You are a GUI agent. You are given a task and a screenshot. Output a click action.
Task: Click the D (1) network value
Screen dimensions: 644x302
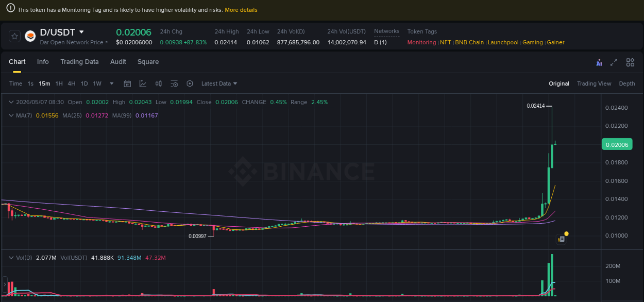[x=380, y=42]
